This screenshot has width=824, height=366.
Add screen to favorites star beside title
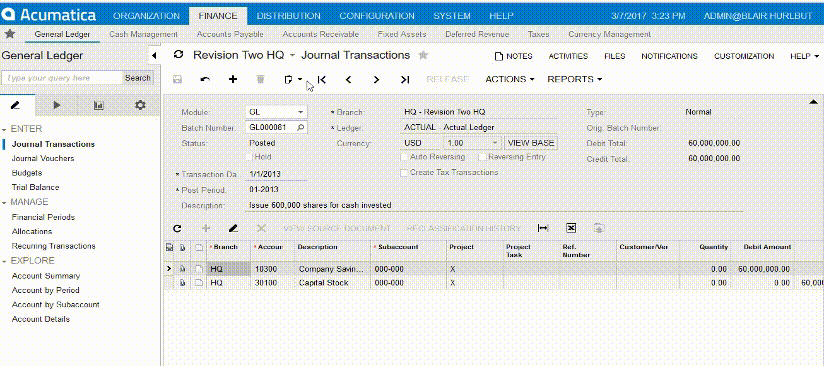tap(423, 55)
